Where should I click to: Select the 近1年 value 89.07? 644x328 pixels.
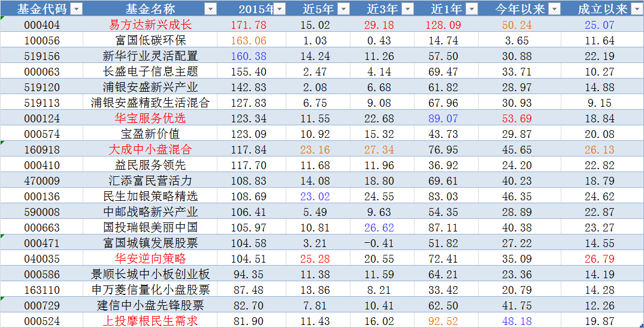coord(443,119)
